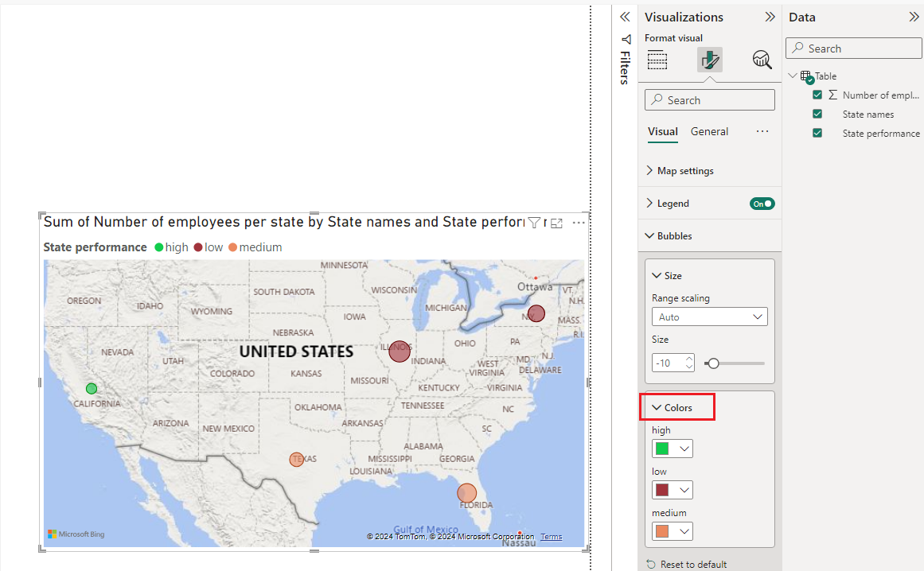Click the medium legend item

(255, 247)
